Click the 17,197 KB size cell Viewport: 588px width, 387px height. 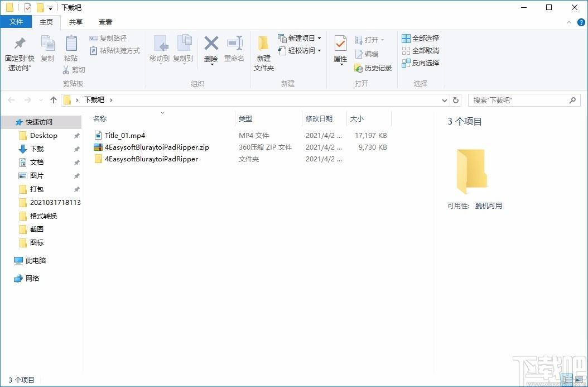coord(370,136)
